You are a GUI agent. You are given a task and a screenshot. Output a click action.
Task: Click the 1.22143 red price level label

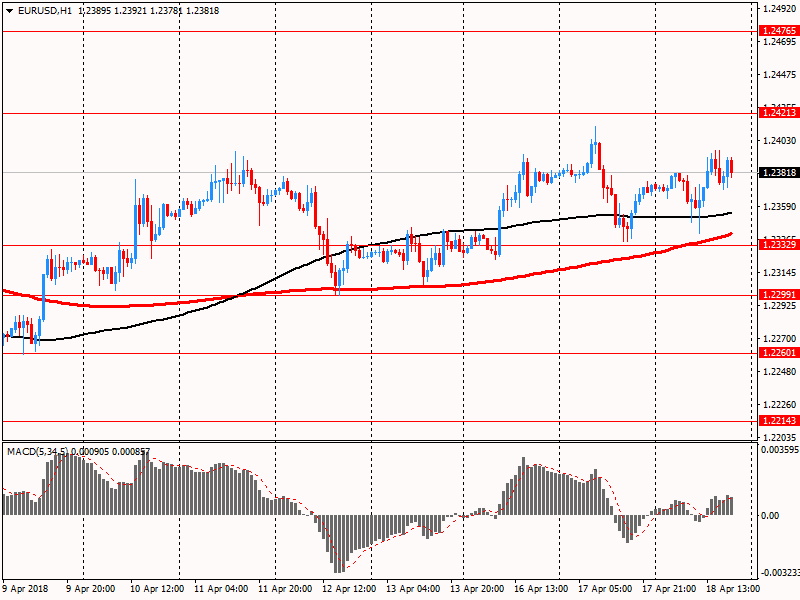[779, 420]
